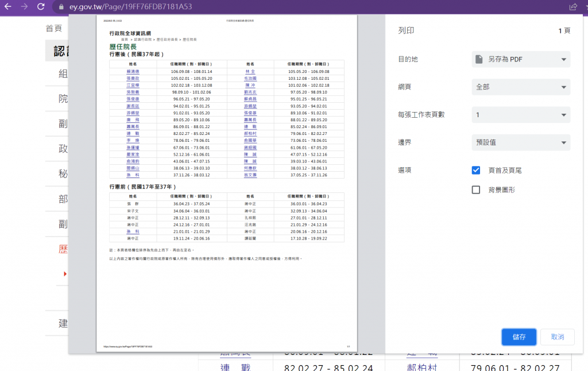Click 行政院全球資訊網 title in the preview

(x=130, y=33)
